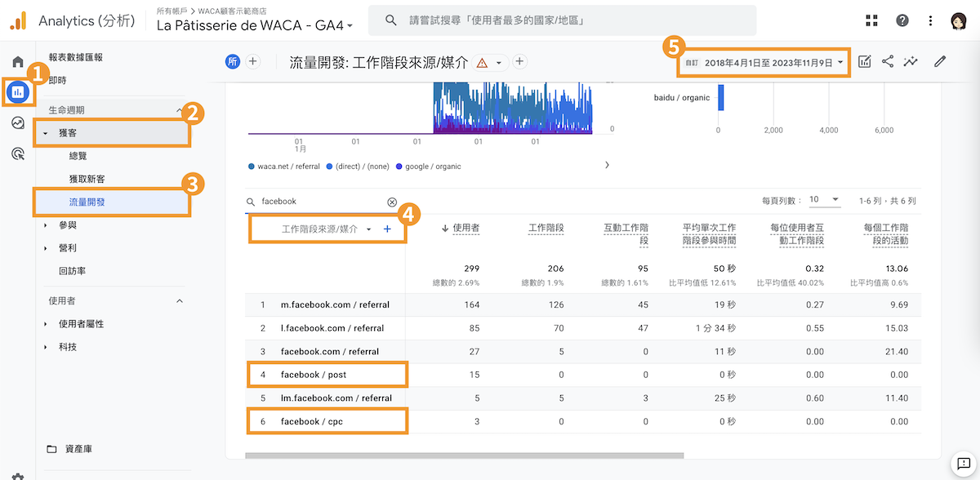Open Admin settings gear icon
The width and height of the screenshot is (980, 480).
coord(18,476)
